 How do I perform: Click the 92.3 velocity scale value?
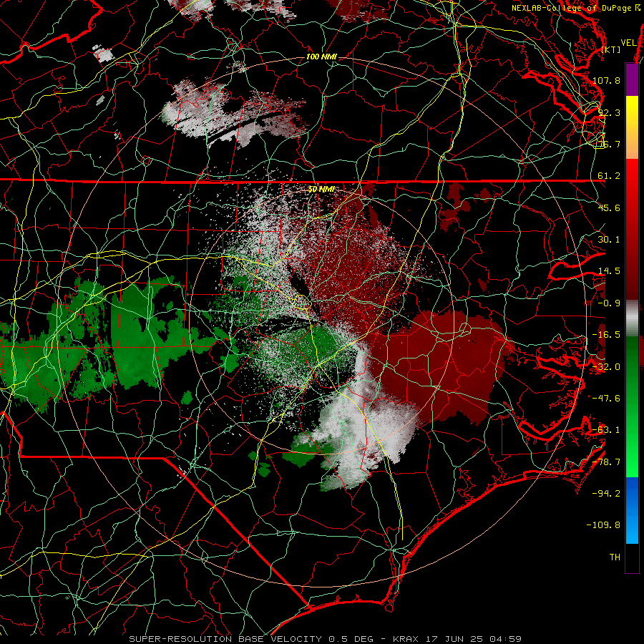tap(609, 112)
